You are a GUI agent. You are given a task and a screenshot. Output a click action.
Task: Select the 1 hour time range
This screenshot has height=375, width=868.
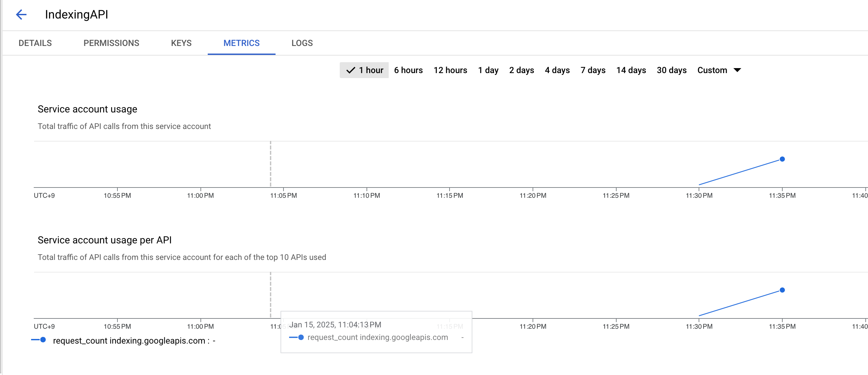point(364,70)
